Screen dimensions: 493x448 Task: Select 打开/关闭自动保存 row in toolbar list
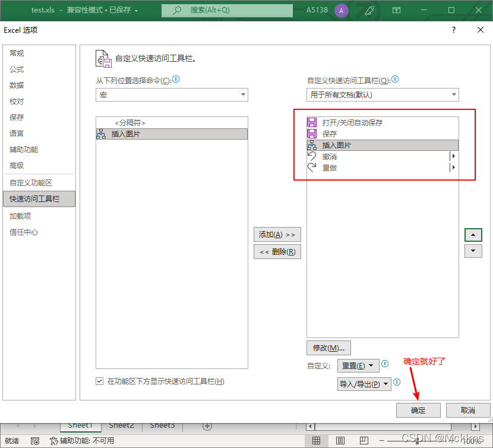(383, 122)
